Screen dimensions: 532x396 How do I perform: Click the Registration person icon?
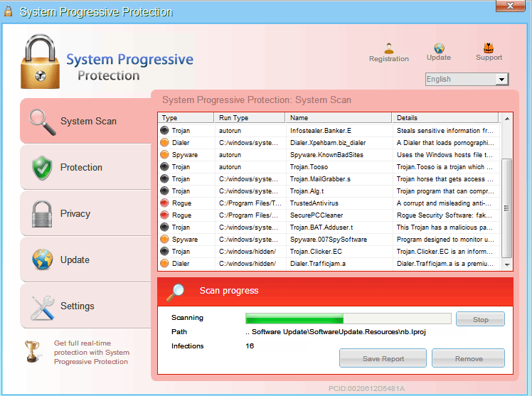388,48
